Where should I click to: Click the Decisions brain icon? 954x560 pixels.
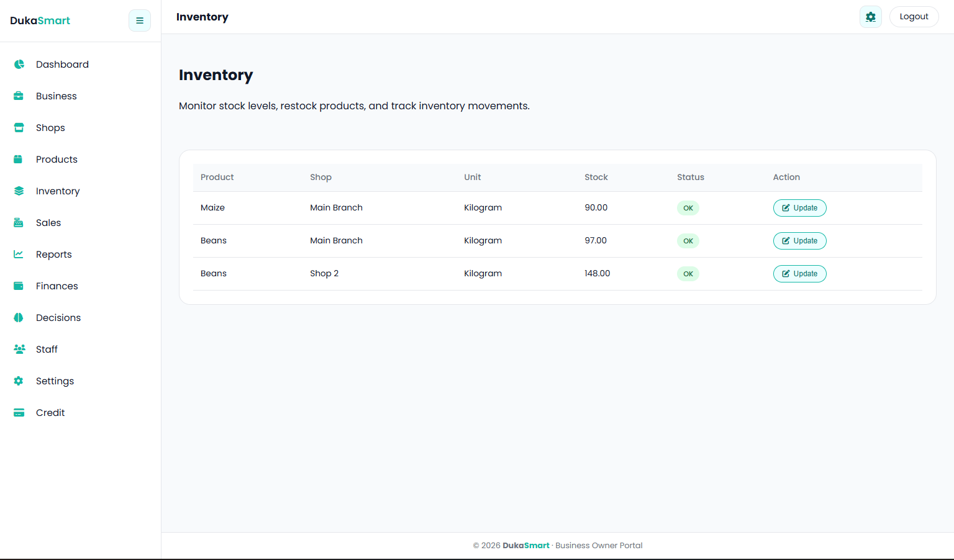click(19, 318)
